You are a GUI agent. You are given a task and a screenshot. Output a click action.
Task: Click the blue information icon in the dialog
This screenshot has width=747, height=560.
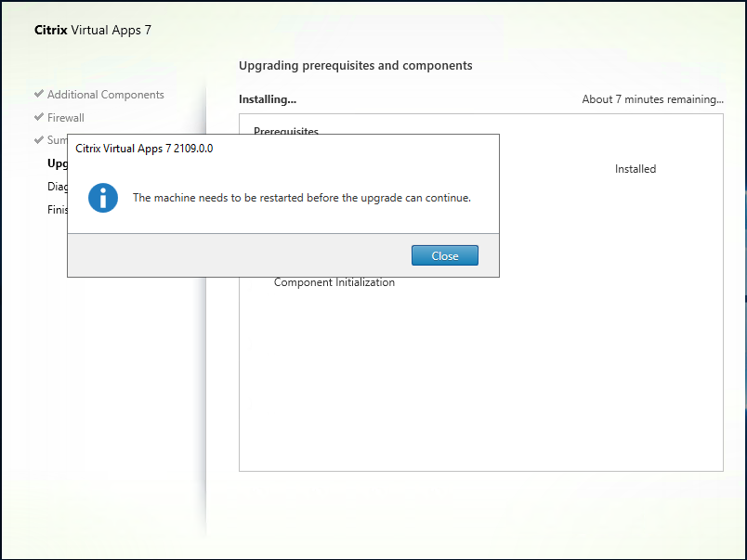point(103,198)
